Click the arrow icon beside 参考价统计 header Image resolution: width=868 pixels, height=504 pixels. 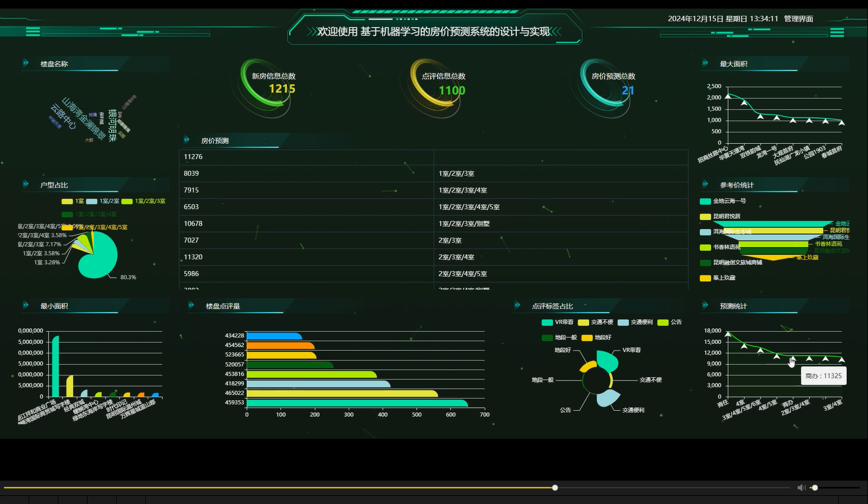click(705, 184)
